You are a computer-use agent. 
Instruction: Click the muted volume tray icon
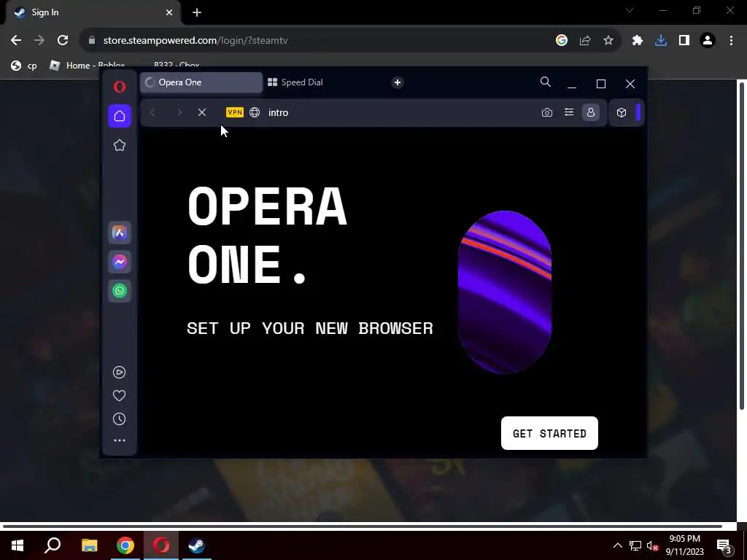(653, 545)
